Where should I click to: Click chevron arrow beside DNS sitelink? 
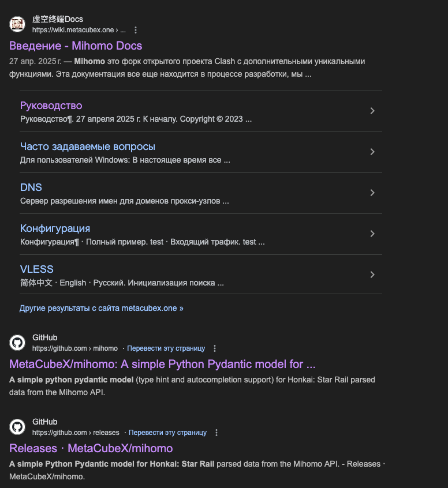pos(372,193)
